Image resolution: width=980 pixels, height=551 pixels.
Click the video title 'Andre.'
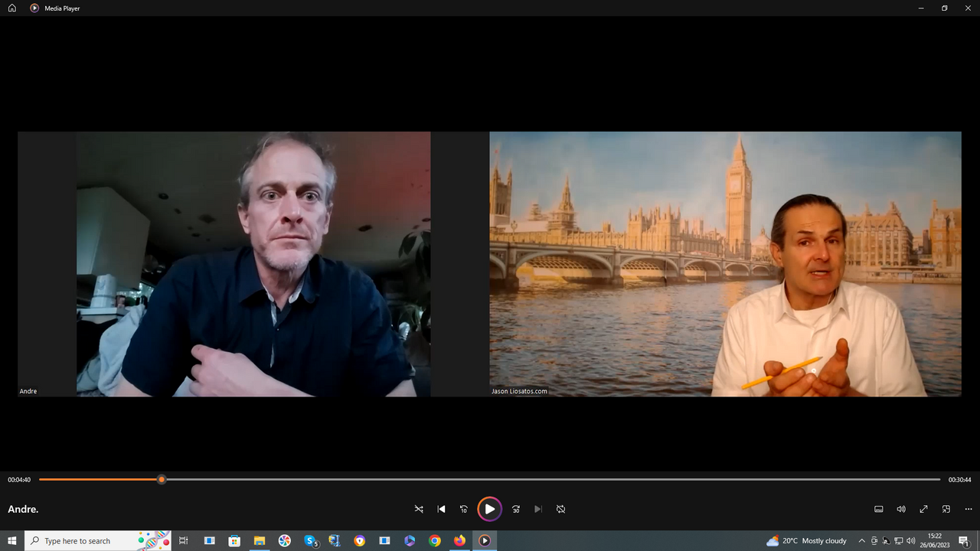click(x=23, y=509)
